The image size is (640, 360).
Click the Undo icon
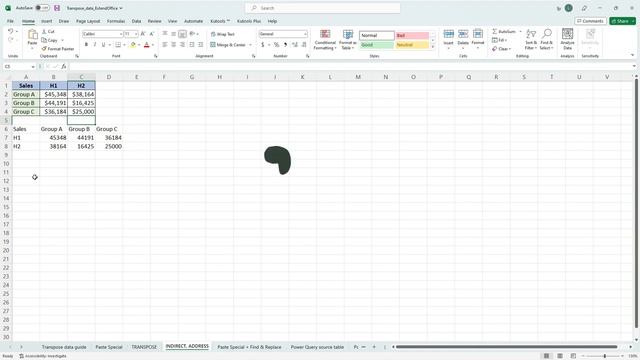pos(11,31)
